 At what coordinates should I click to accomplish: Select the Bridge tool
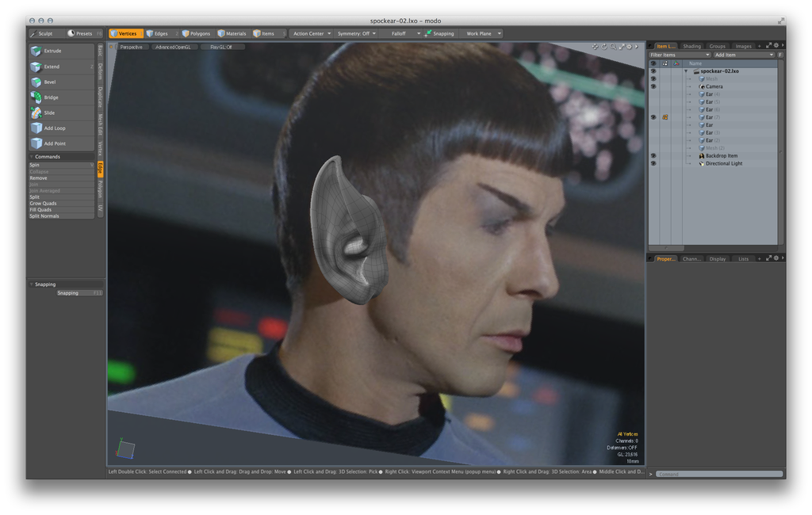pos(61,97)
